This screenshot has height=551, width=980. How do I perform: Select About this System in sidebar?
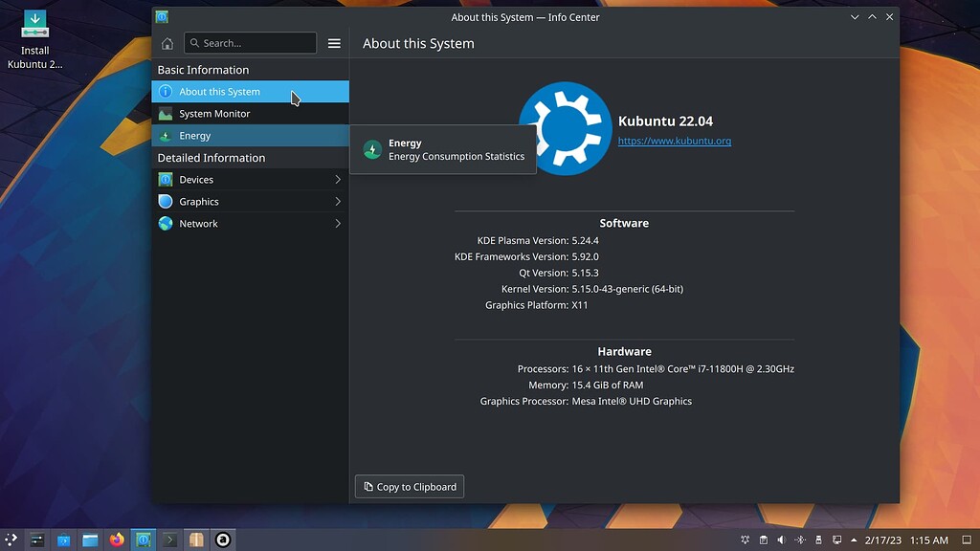220,92
